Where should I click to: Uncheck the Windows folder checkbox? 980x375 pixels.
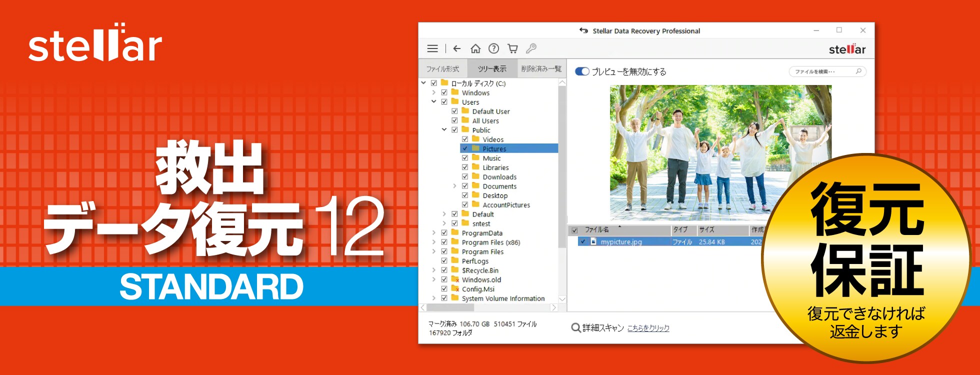tap(444, 92)
